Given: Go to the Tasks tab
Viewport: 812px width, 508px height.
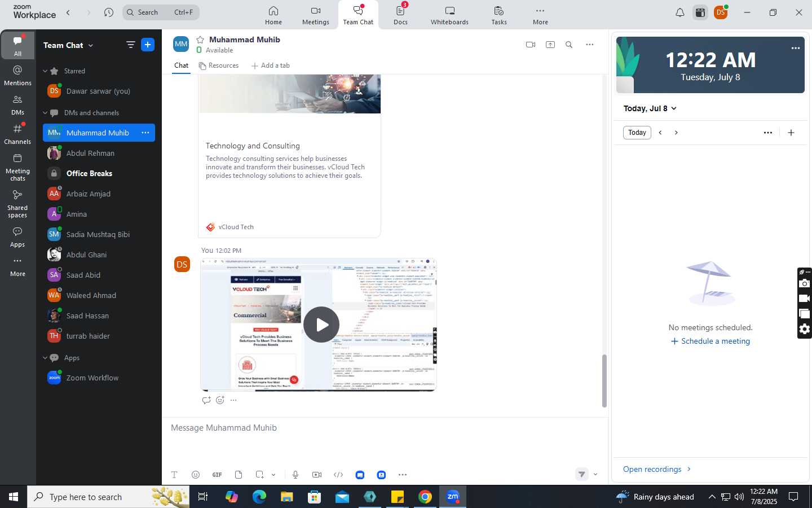Looking at the screenshot, I should 499,15.
